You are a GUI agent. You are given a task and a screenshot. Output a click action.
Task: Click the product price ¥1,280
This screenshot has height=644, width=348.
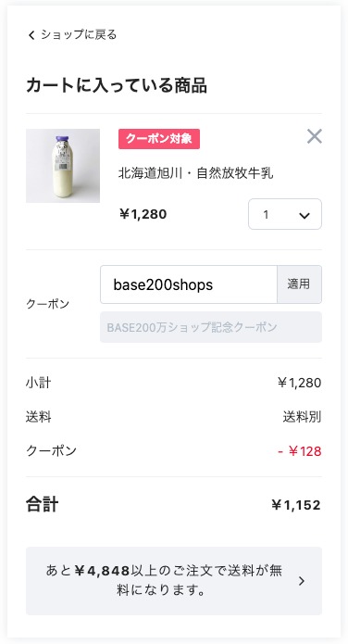pos(143,214)
